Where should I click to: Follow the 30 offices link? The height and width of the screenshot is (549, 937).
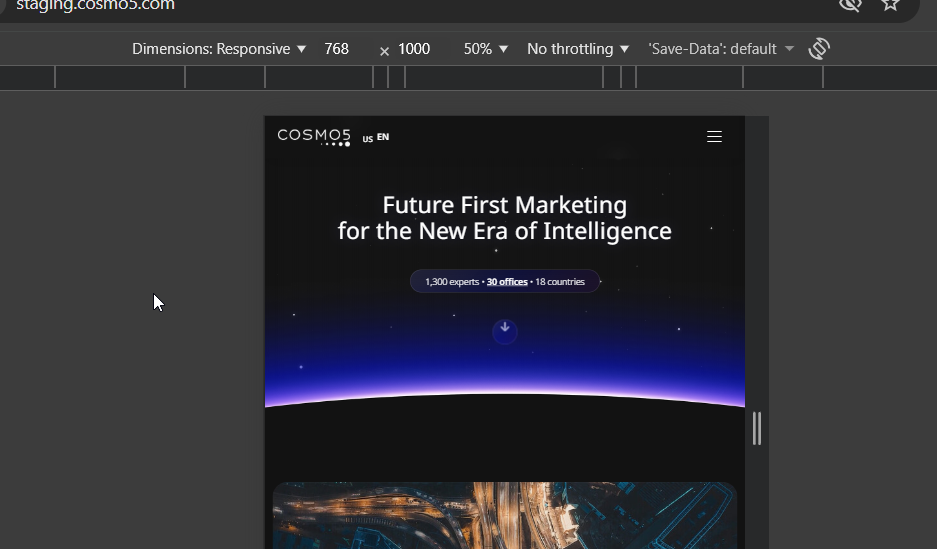click(x=507, y=282)
